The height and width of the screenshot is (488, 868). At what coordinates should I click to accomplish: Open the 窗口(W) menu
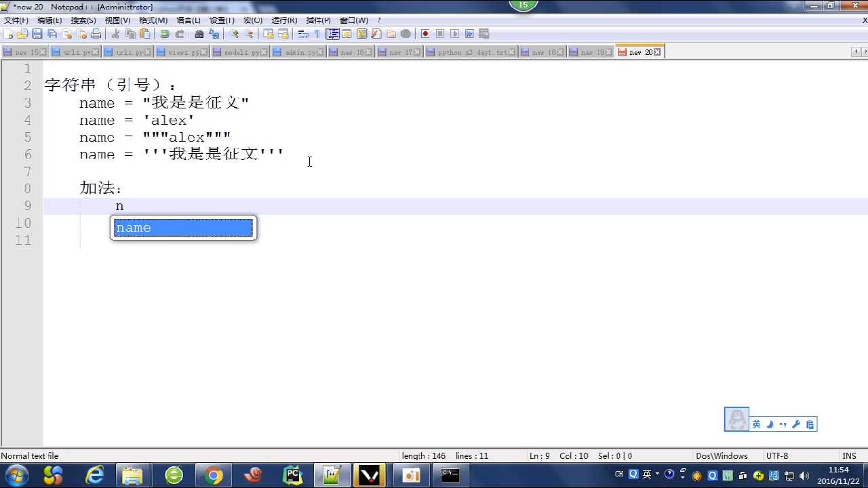tap(354, 20)
